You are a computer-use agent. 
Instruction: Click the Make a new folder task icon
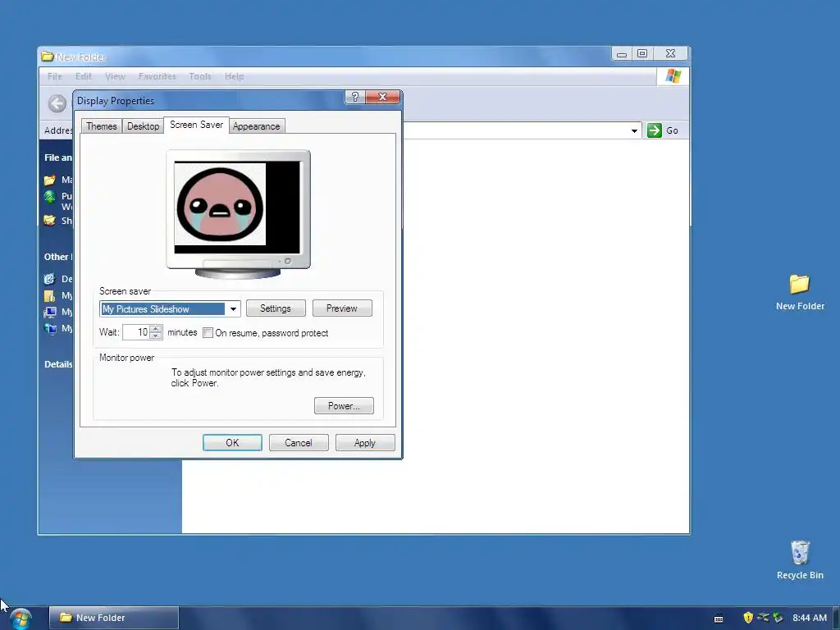click(50, 180)
